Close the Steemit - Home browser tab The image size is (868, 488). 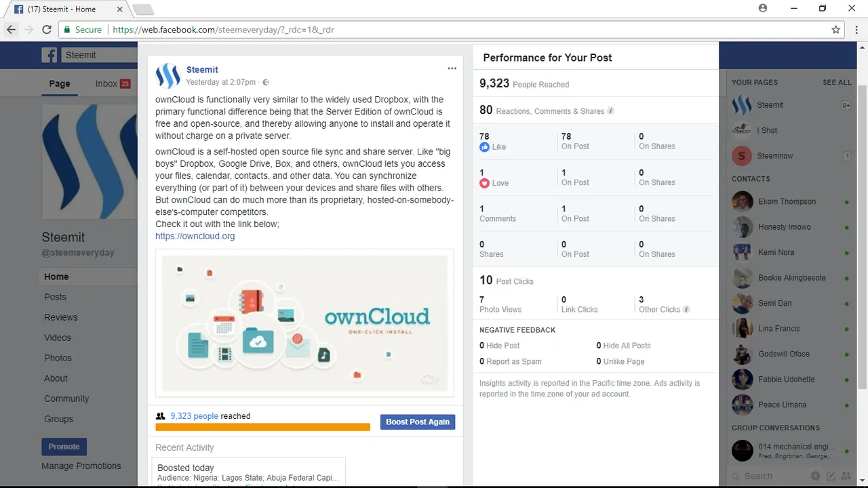click(118, 9)
